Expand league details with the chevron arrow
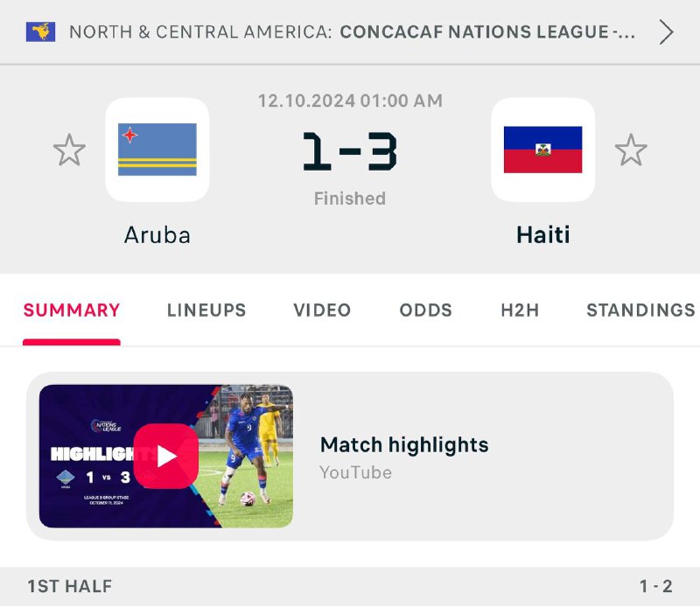The image size is (700, 607). tap(667, 32)
